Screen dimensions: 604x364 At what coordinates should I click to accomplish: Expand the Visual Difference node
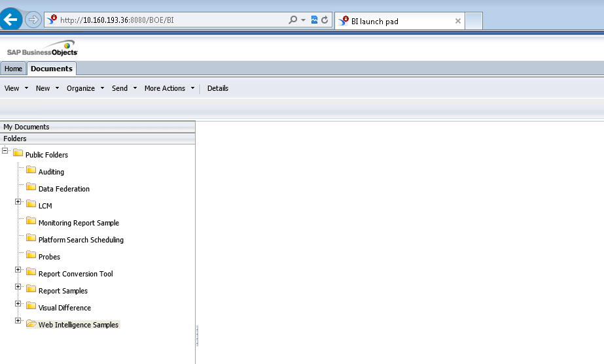(18, 303)
